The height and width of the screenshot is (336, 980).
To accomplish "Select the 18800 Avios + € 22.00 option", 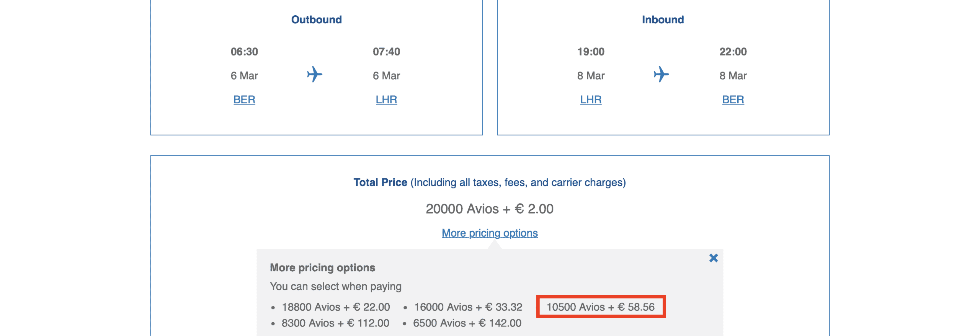I will click(336, 307).
